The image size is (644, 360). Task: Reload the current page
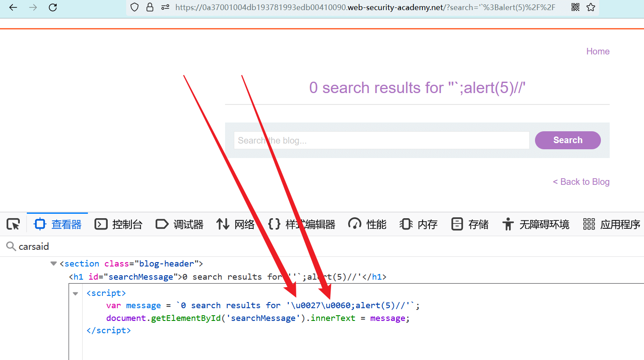[53, 7]
